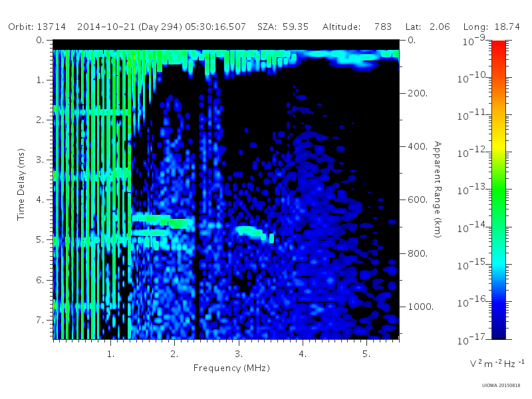This screenshot has height=399, width=532.
Task: Click the '1.' tick on frequency axis
Action: [x=110, y=354]
